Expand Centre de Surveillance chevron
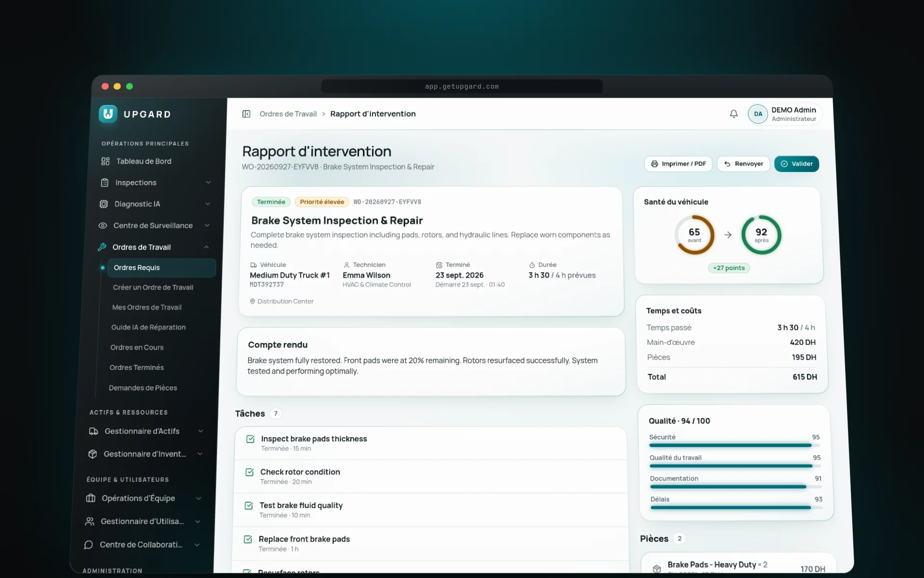Viewport: 924px width, 578px height. point(207,225)
